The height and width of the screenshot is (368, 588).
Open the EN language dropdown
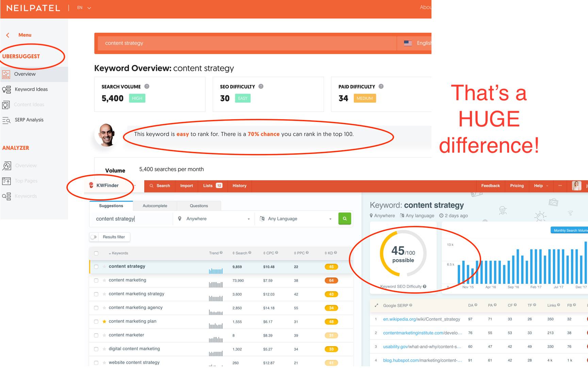tap(84, 7)
